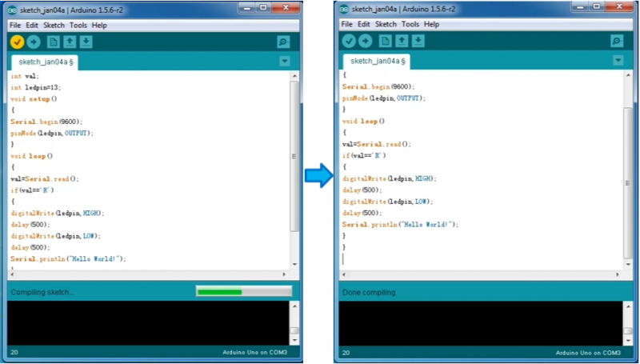This screenshot has height=364, width=640.
Task: Click the Upload arrow icon in right window
Action: 366,41
